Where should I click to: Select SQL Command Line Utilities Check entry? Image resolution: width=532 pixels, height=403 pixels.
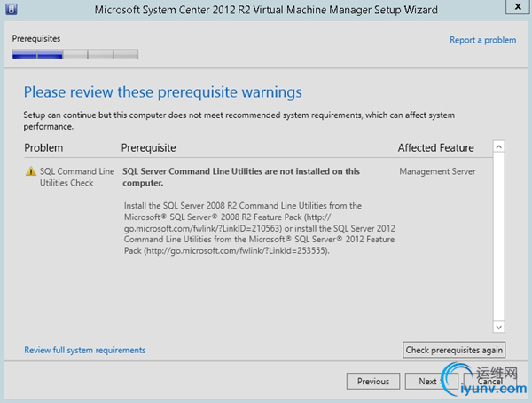pyautogui.click(x=77, y=177)
